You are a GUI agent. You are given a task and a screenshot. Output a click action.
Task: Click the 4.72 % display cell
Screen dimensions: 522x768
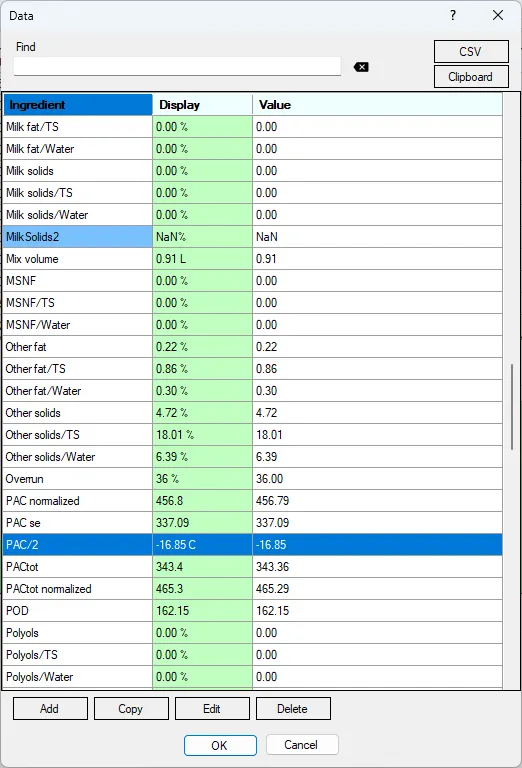[202, 413]
